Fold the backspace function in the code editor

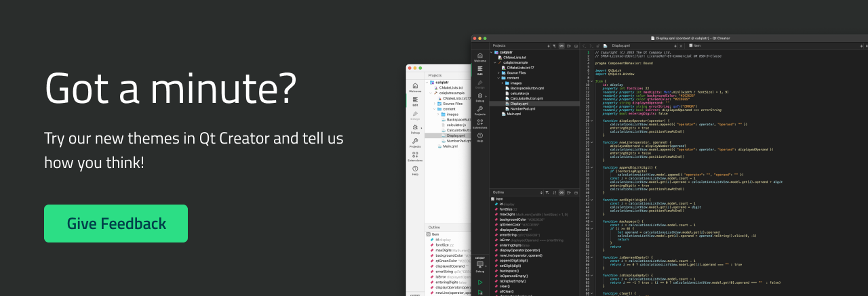click(592, 221)
